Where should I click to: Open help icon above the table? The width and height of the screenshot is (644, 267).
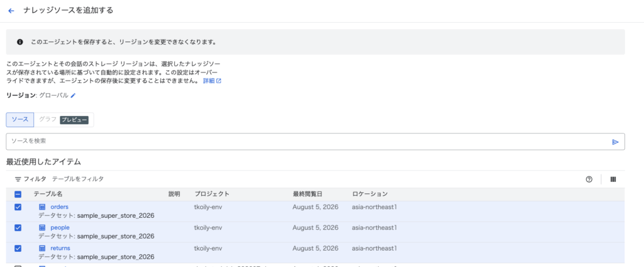[x=589, y=179]
